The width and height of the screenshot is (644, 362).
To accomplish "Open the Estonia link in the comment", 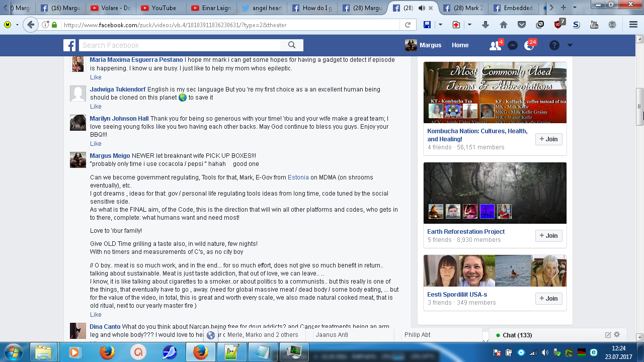I will [298, 177].
